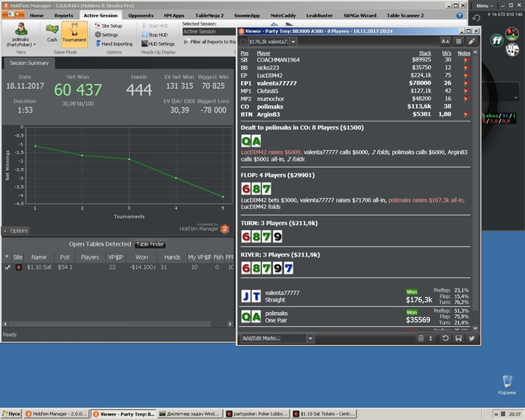The height and width of the screenshot is (420, 525).
Task: Open the Selected Session dropdown field
Action: coord(209,31)
